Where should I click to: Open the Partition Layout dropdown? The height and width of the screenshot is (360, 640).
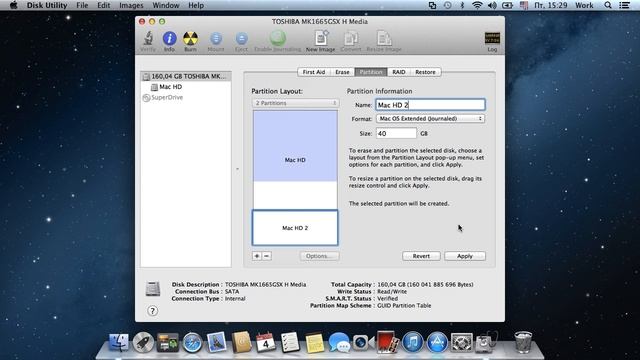pyautogui.click(x=296, y=103)
